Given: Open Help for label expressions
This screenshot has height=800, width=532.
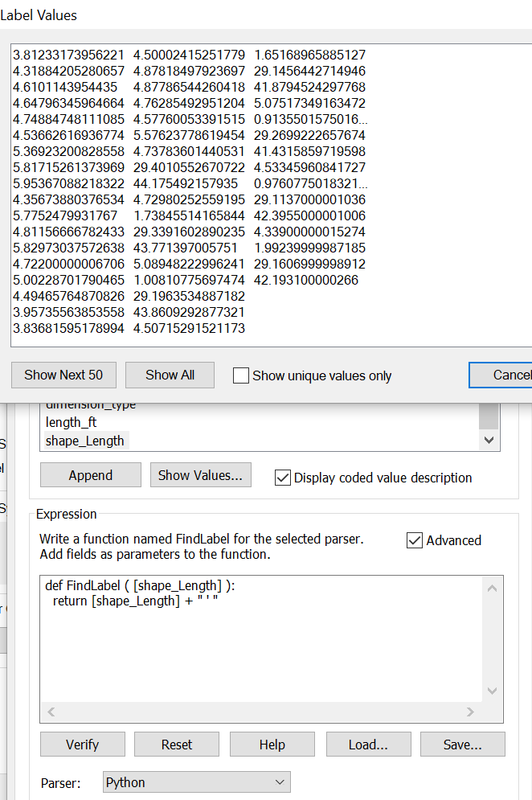Looking at the screenshot, I should tap(272, 745).
